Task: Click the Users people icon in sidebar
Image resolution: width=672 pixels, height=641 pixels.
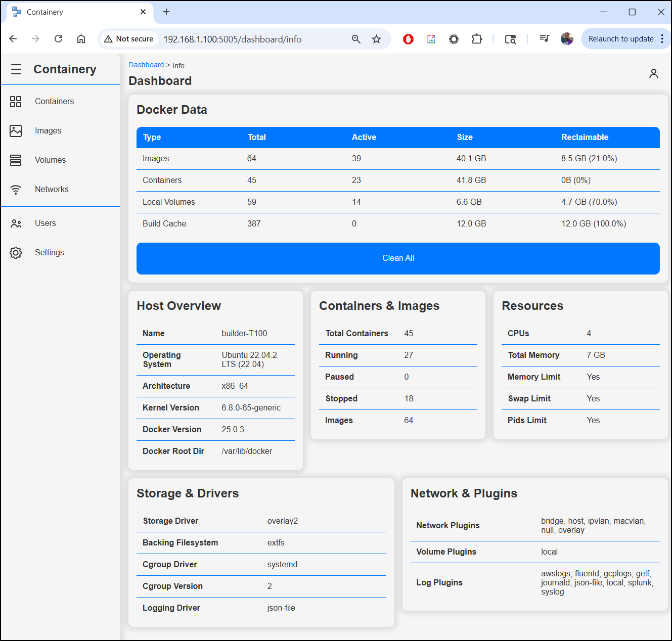Action: point(16,223)
